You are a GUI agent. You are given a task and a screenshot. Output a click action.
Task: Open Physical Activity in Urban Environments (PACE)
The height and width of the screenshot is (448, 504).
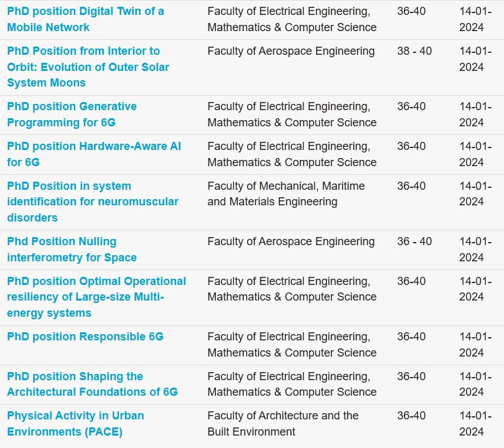[75, 424]
